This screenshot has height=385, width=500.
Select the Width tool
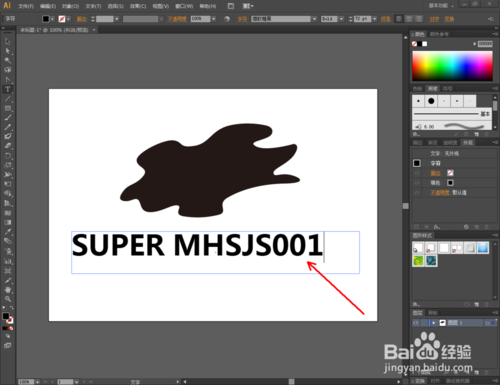[8, 174]
